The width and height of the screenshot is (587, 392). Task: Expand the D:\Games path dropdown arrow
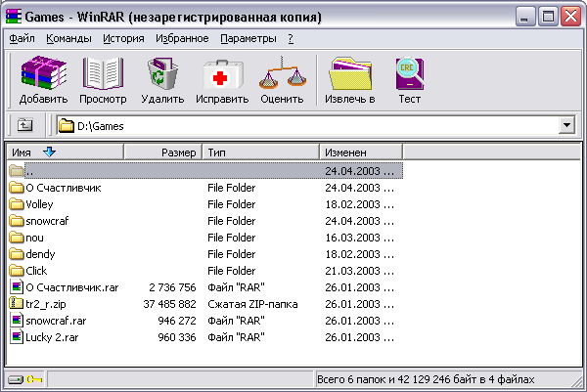click(x=566, y=125)
